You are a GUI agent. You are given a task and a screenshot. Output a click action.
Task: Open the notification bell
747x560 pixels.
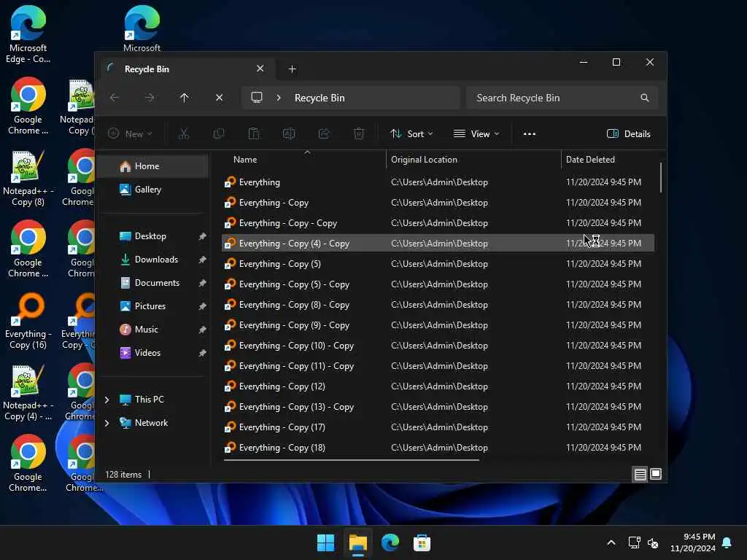727,542
